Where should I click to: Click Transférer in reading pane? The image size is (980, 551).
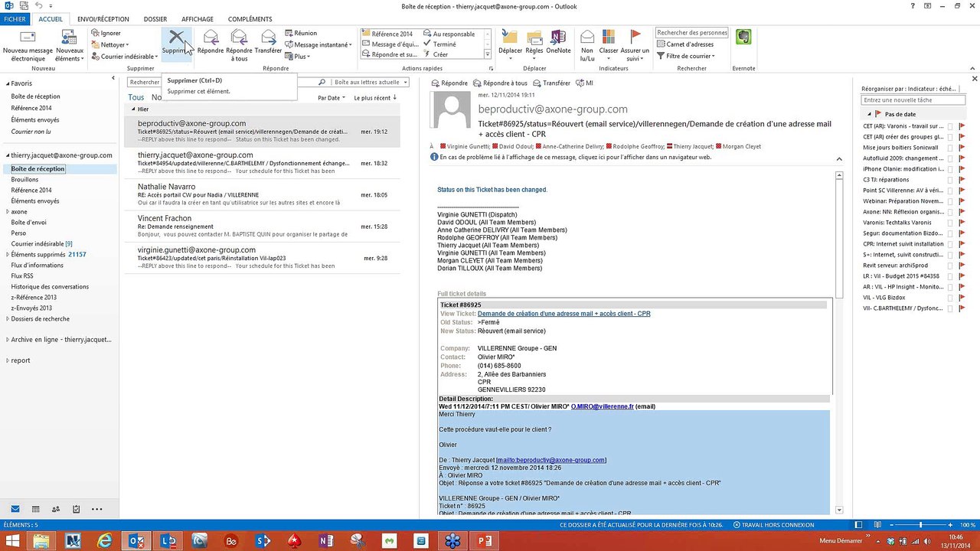pyautogui.click(x=551, y=83)
